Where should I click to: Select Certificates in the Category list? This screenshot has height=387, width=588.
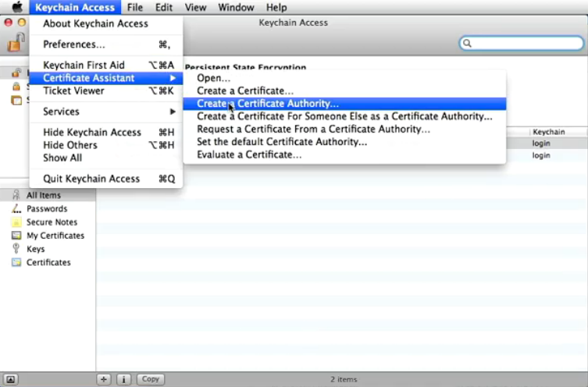[48, 262]
